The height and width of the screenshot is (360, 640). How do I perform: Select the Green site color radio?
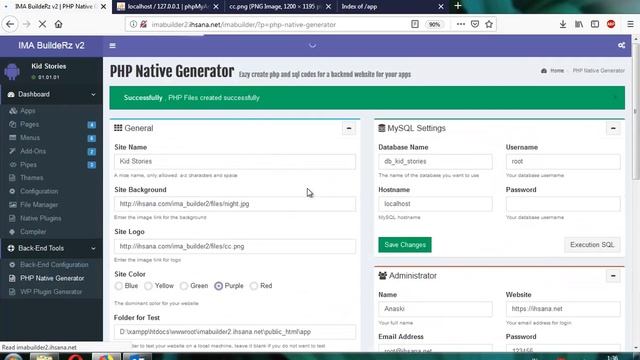[184, 286]
